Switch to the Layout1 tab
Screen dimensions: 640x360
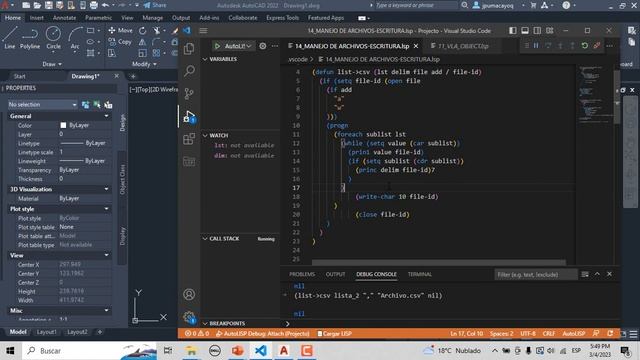point(47,332)
